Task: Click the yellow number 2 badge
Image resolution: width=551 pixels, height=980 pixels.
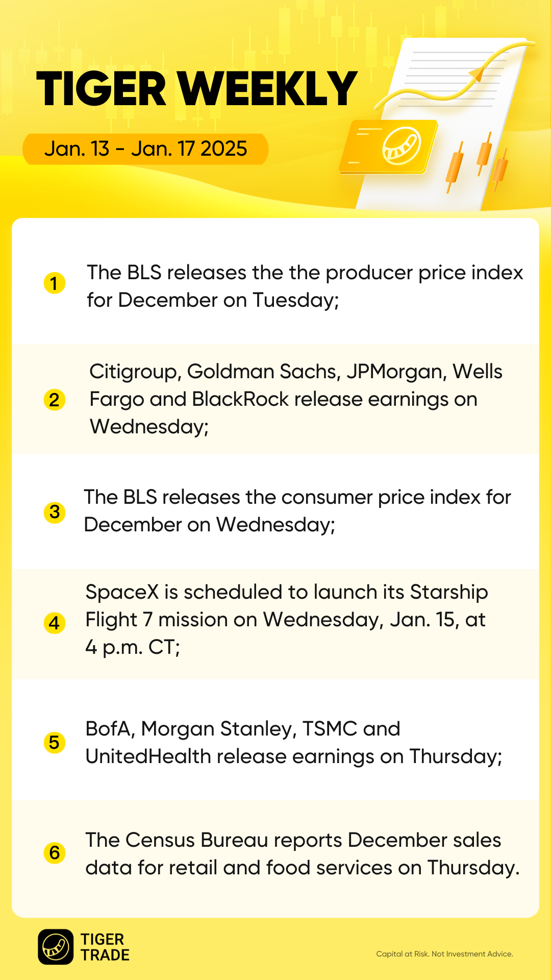Action: coord(55,400)
